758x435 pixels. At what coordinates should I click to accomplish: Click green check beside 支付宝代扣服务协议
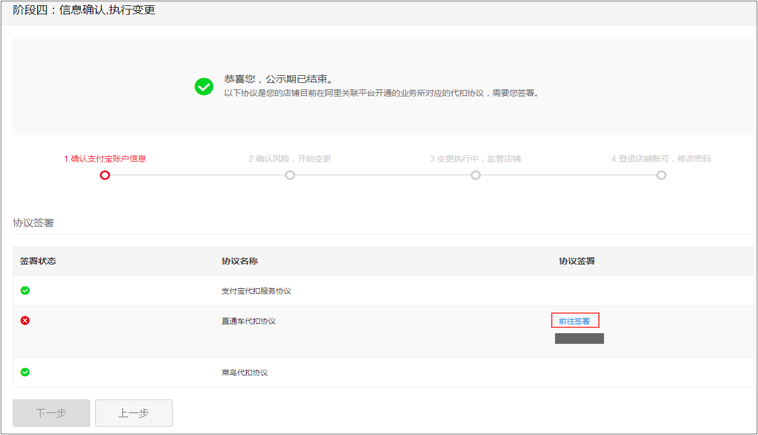pyautogui.click(x=25, y=290)
